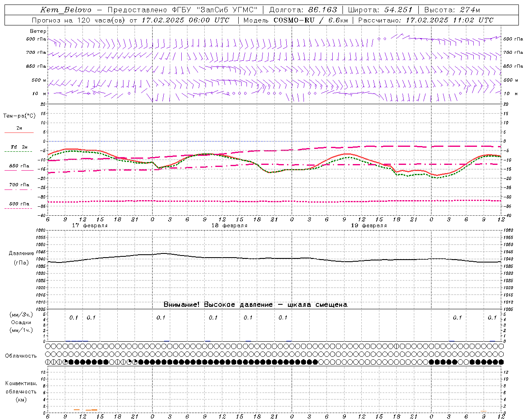
Task: Click the '(гПа)' unit label under Давление
Action: pyautogui.click(x=21, y=262)
